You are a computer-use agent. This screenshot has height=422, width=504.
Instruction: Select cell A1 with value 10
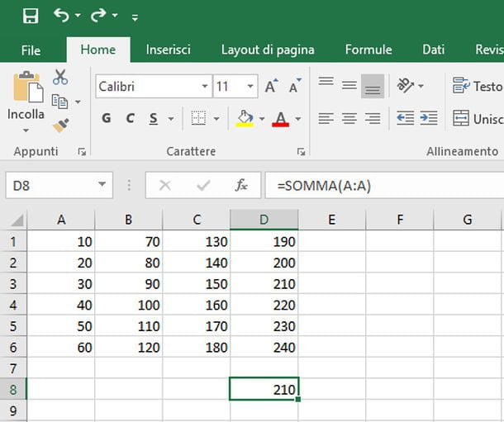(61, 241)
